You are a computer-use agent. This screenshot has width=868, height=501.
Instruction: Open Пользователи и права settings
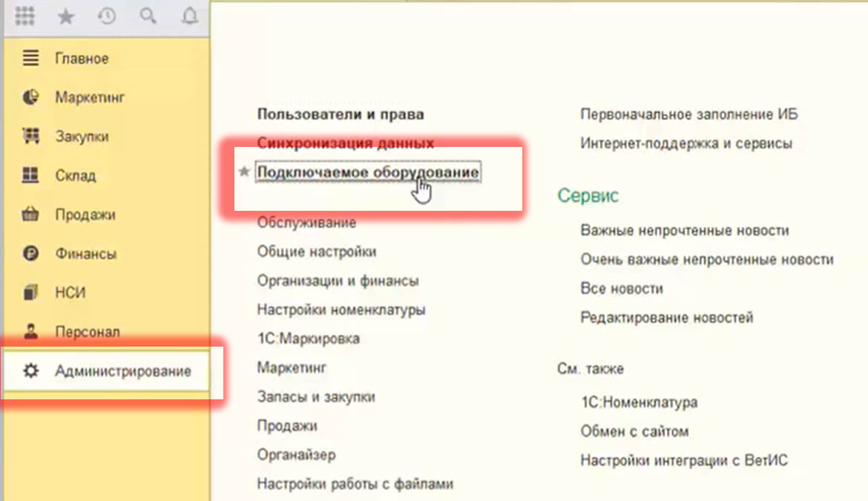tap(341, 114)
